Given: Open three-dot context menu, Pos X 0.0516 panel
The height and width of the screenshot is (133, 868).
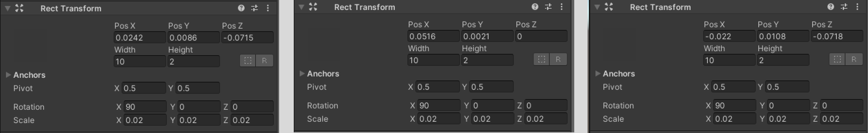Looking at the screenshot, I should click(x=561, y=7).
